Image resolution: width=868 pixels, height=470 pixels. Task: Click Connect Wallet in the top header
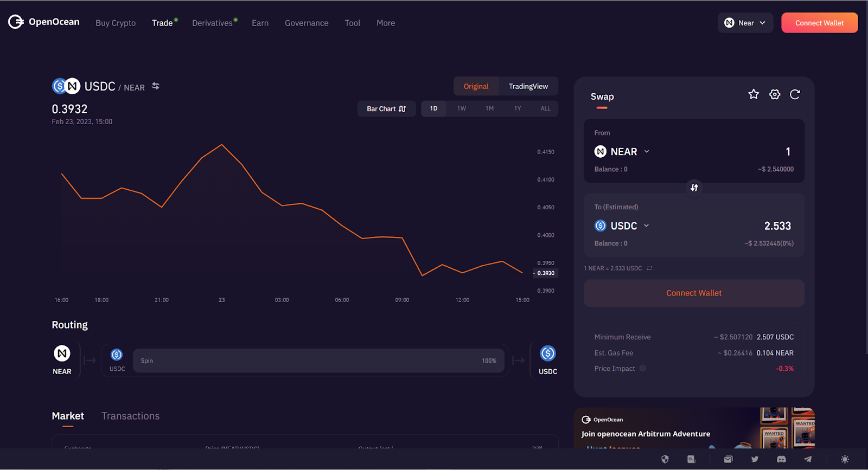[820, 23]
